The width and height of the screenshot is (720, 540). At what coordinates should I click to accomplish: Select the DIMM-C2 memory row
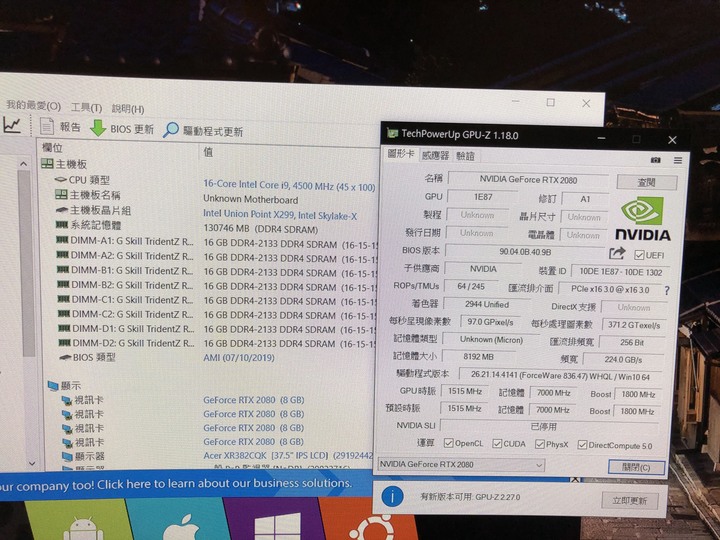127,314
